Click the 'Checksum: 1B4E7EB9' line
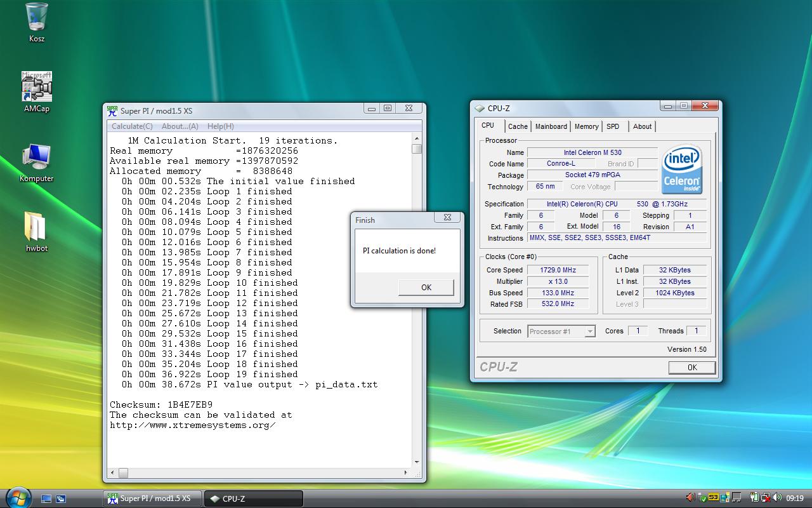Image resolution: width=812 pixels, height=508 pixels. (161, 404)
